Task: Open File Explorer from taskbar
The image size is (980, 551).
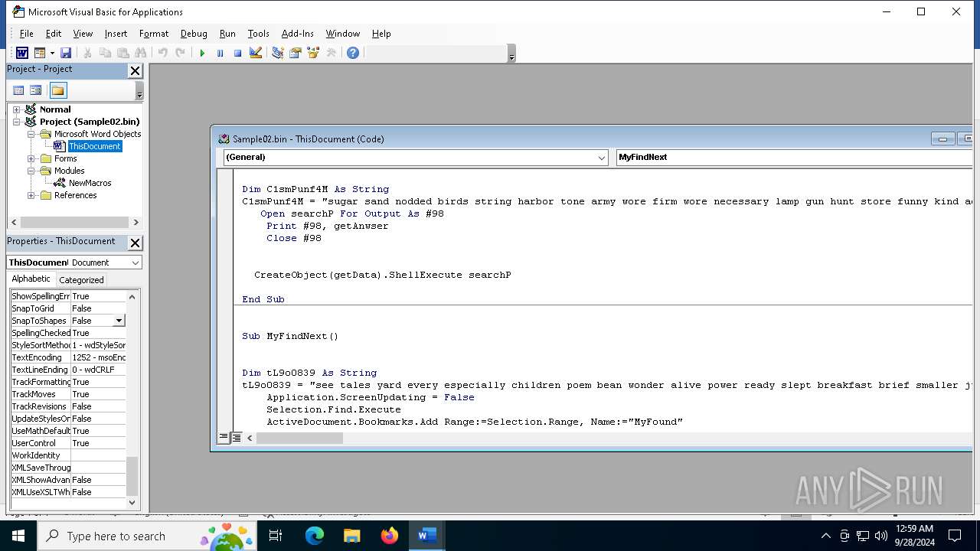Action: 351,536
